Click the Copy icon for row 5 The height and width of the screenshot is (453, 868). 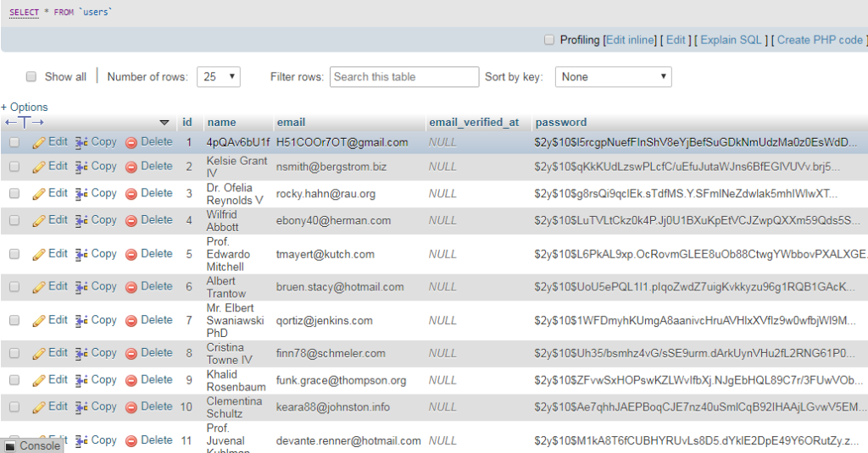pos(81,254)
